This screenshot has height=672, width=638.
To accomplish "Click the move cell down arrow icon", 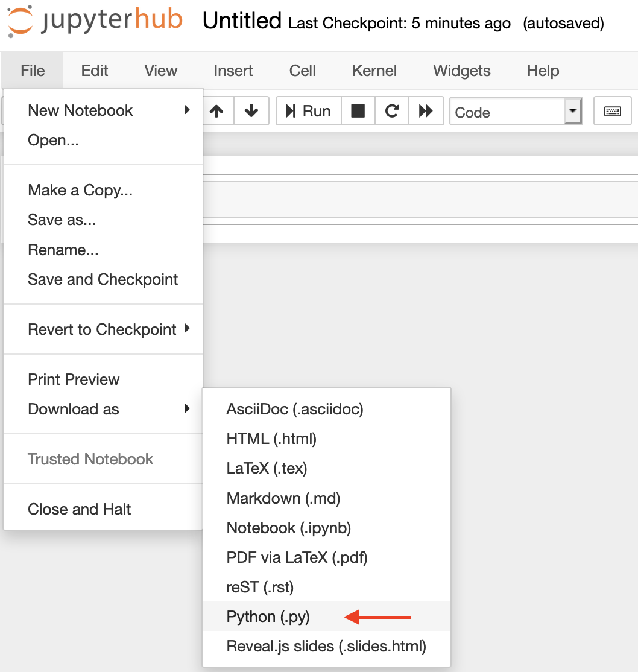I will 251,111.
